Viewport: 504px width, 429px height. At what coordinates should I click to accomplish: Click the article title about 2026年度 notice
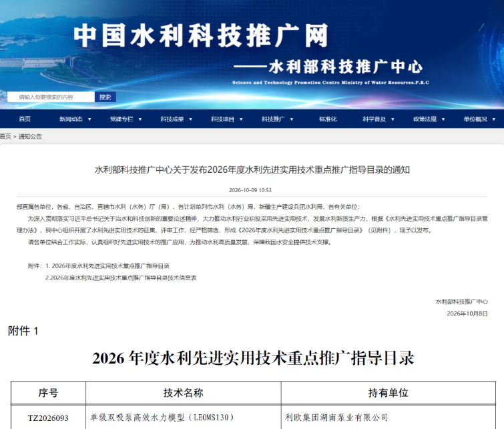click(x=252, y=169)
